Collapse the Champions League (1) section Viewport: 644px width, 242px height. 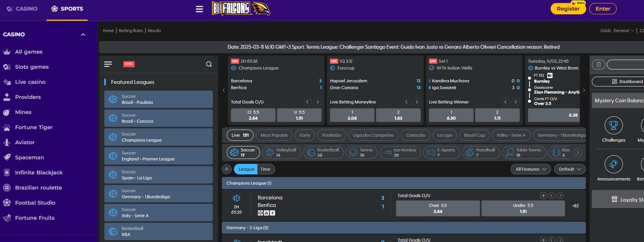[x=404, y=183]
